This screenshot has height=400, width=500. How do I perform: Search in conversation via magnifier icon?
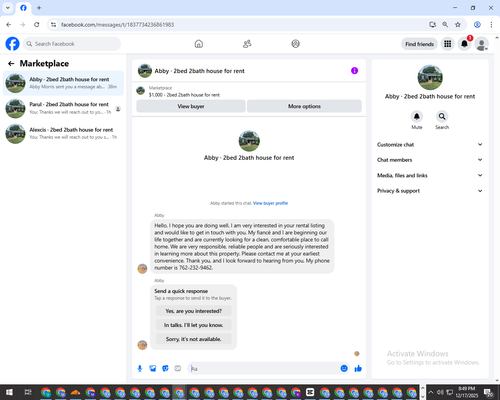pos(442,116)
